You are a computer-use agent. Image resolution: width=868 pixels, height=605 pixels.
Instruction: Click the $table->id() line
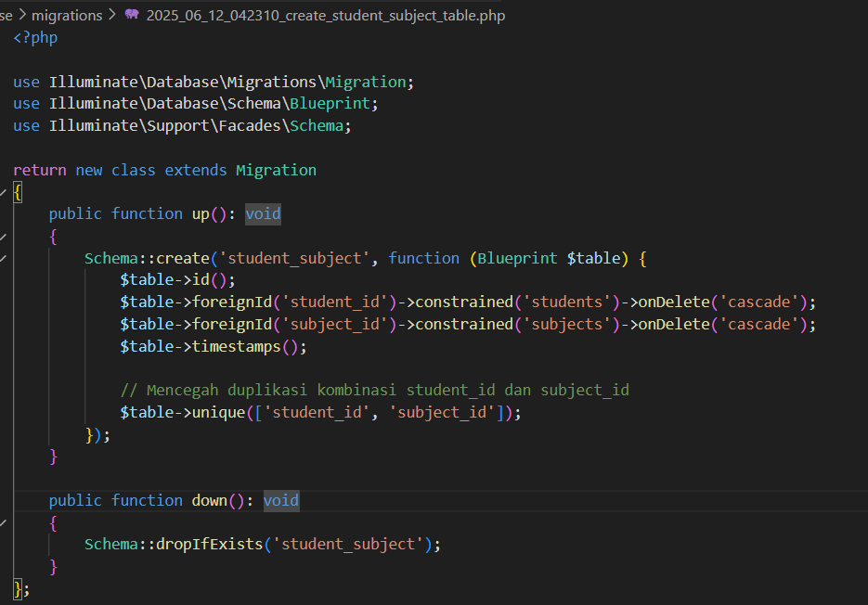177,280
